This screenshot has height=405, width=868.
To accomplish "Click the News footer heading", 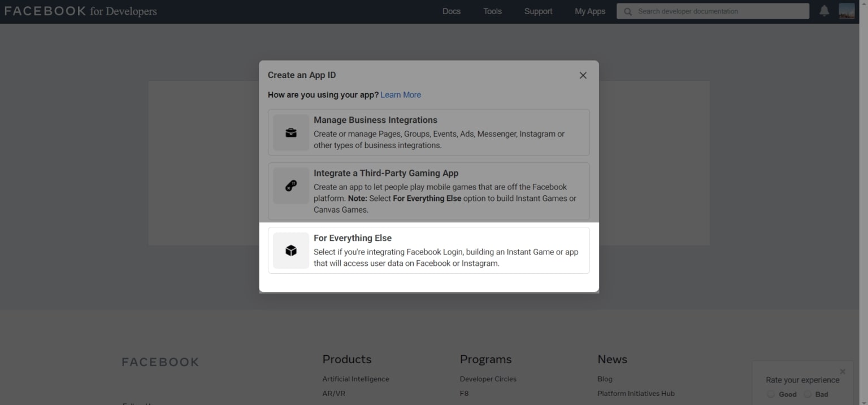I will (612, 359).
